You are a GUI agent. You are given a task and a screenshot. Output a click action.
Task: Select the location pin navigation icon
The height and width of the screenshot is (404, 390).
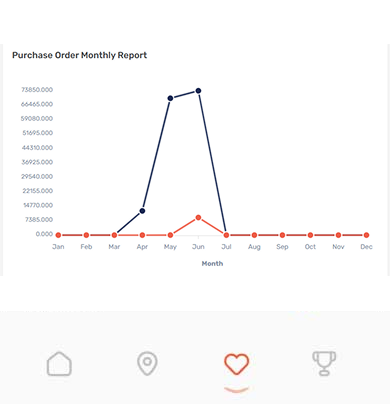tap(147, 363)
